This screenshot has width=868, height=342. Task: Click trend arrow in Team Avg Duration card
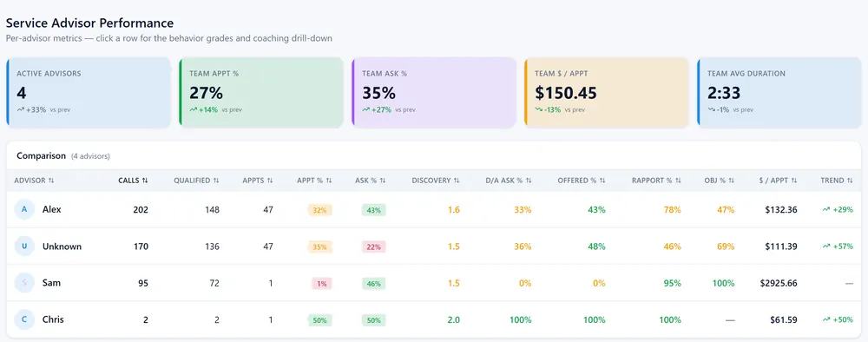coord(712,109)
